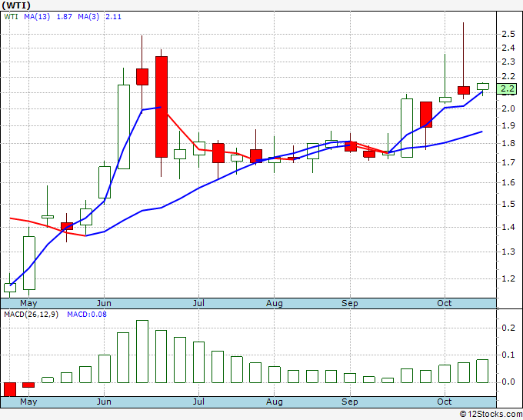Click the largest red negative MACD bar
The image size is (523, 420).
tap(10, 389)
